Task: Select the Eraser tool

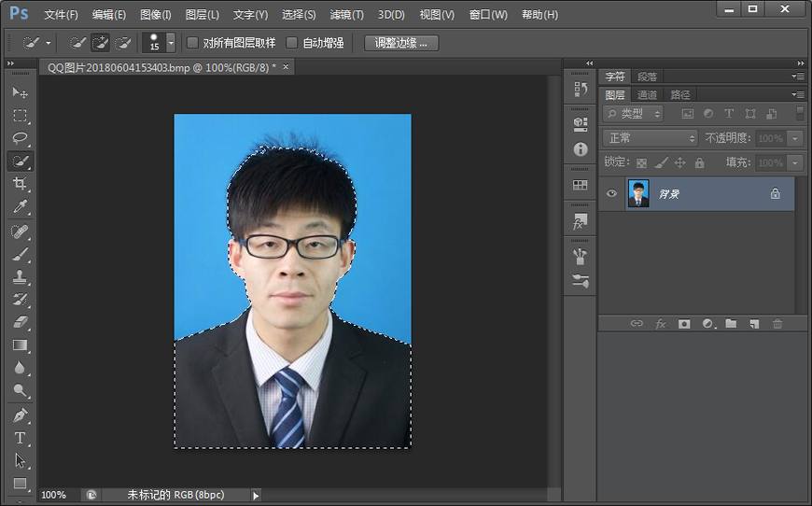Action: point(21,323)
